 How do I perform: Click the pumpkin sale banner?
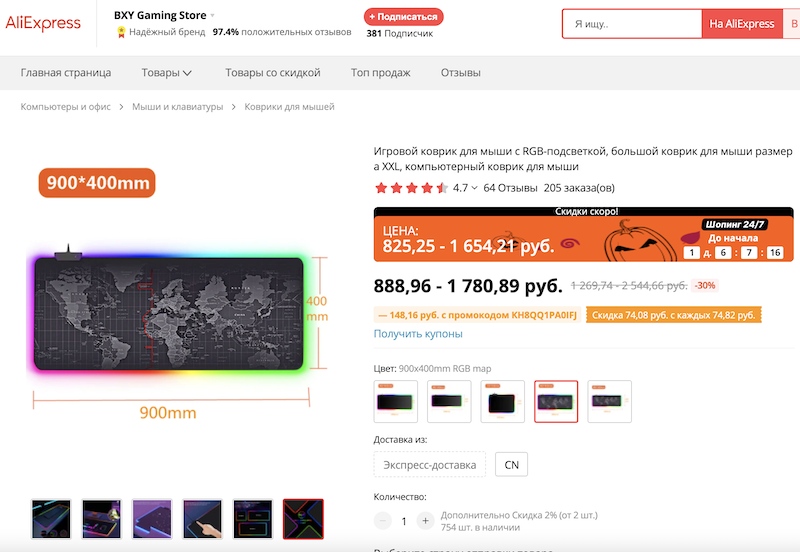coord(583,235)
